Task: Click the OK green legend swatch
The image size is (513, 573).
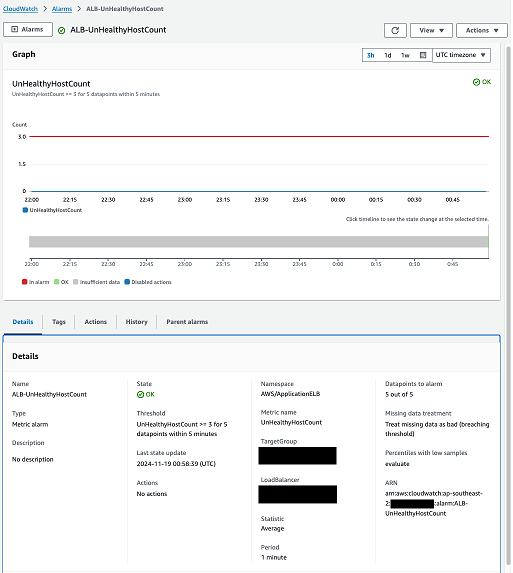Action: [x=56, y=282]
